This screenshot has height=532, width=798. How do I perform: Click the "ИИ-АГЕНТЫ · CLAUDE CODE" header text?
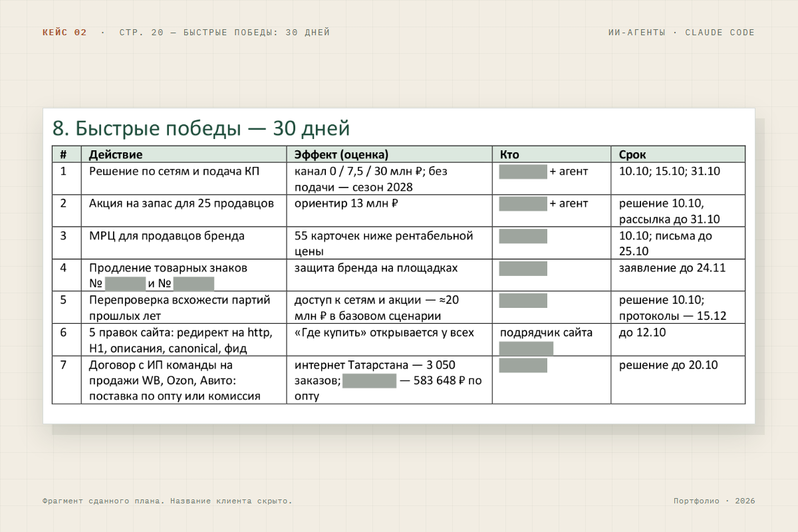point(682,33)
